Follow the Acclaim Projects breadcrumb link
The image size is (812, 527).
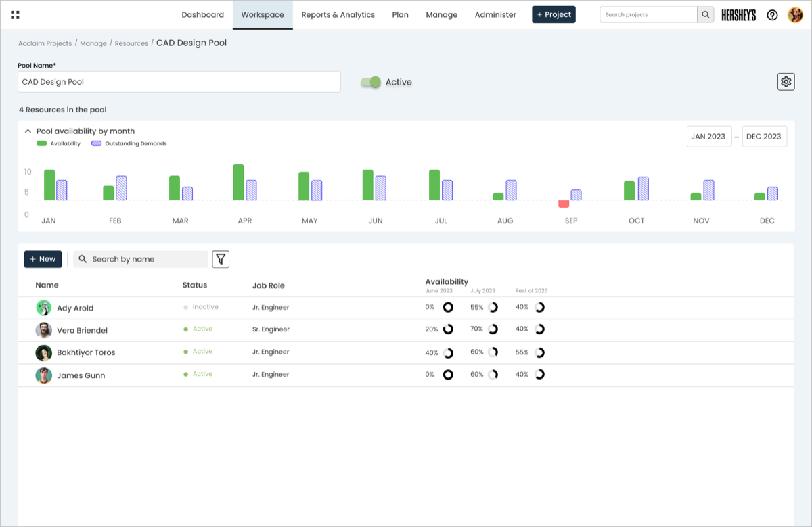pos(45,43)
